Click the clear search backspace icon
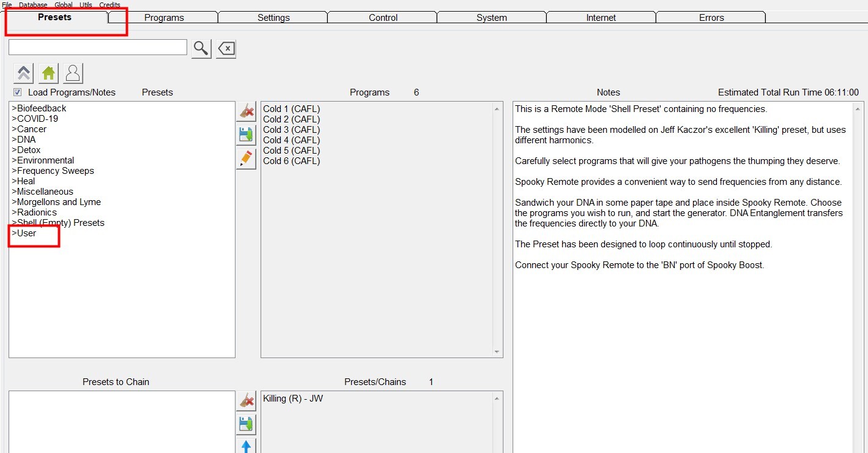868x453 pixels. [226, 48]
